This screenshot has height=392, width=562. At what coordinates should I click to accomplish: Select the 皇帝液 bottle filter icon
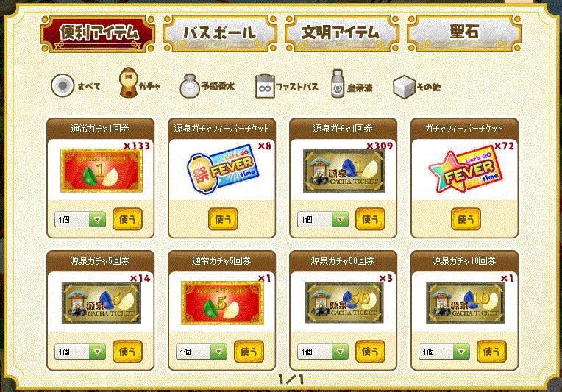[x=337, y=84]
